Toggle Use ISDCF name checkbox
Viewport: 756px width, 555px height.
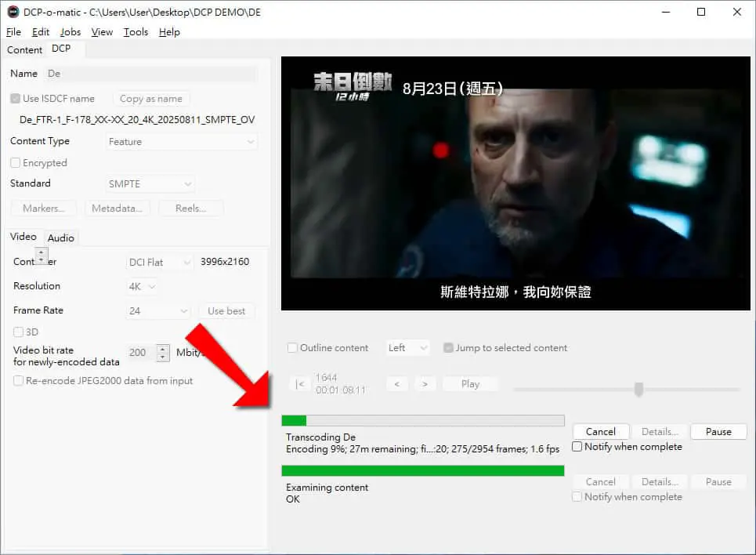pyautogui.click(x=16, y=99)
